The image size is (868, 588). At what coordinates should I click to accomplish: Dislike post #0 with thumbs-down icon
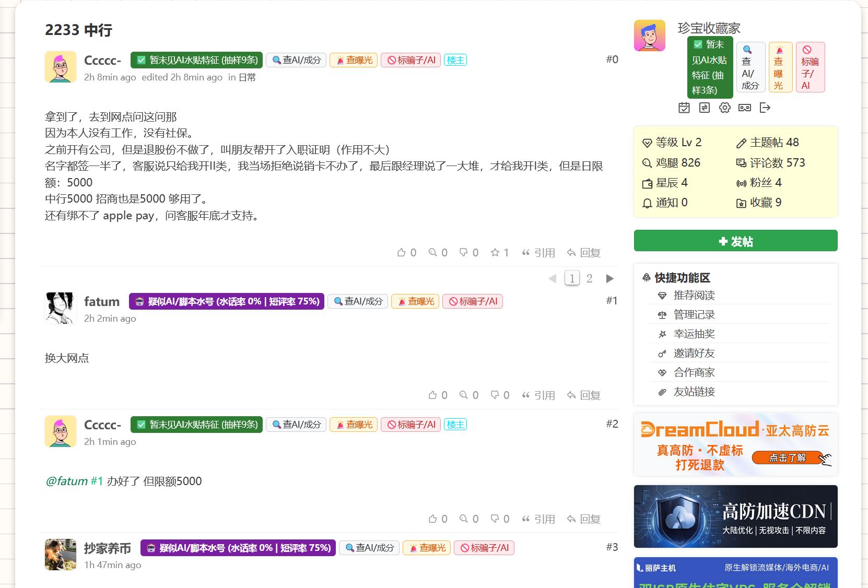pyautogui.click(x=464, y=253)
